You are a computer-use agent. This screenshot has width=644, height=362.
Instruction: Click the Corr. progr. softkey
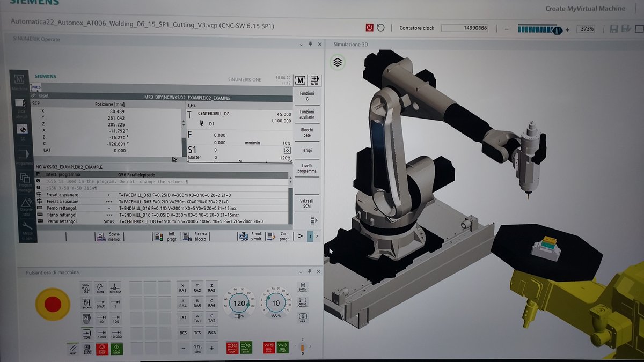pos(280,236)
